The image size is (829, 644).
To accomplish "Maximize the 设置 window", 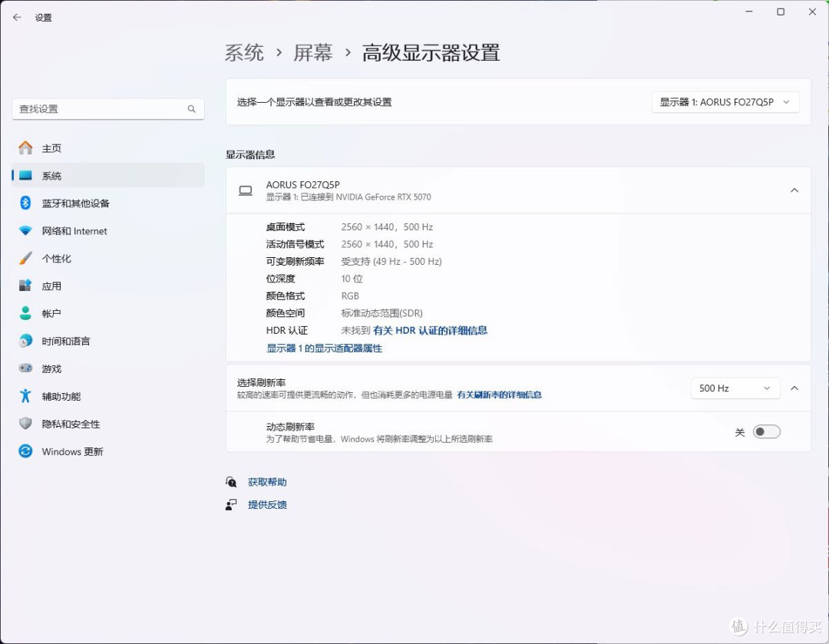I will 781,12.
